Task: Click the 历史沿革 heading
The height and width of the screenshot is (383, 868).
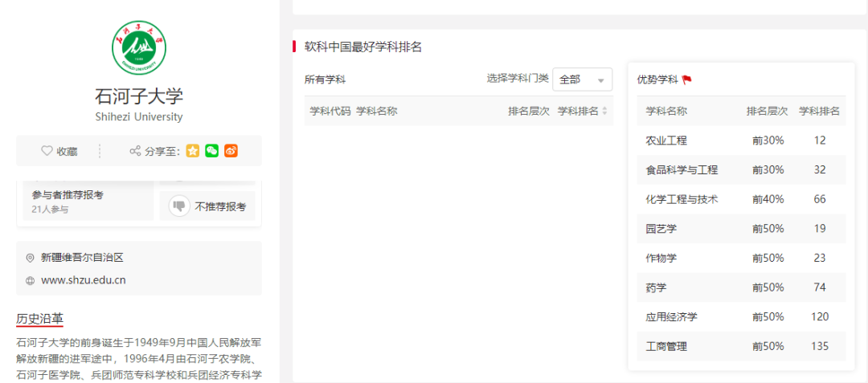Action: (40, 319)
